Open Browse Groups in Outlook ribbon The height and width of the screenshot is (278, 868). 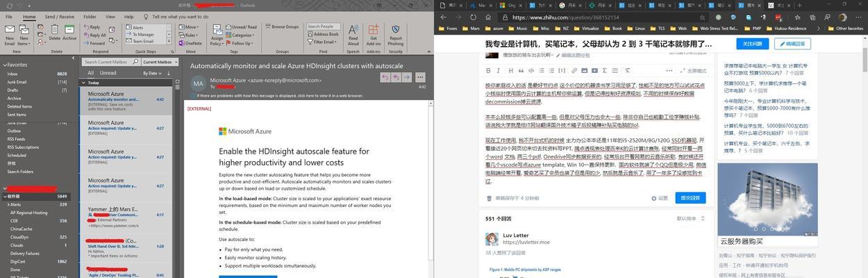[281, 26]
